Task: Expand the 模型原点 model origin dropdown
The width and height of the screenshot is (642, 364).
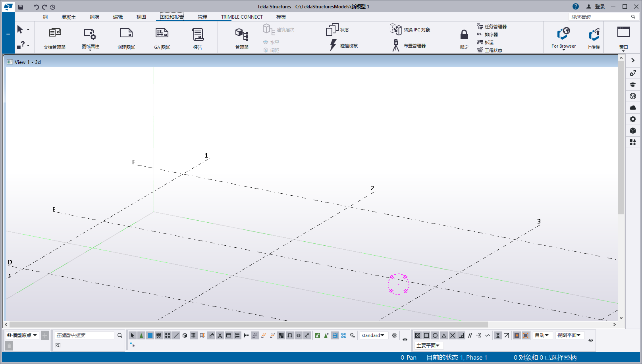Action: 22,335
